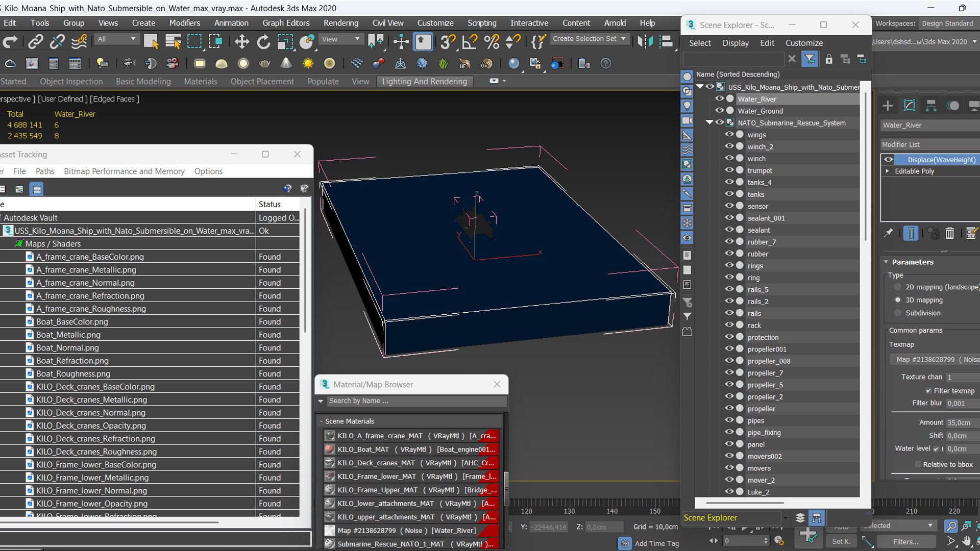980x551 pixels.
Task: Open Create Selection Set dropdown
Action: [623, 39]
